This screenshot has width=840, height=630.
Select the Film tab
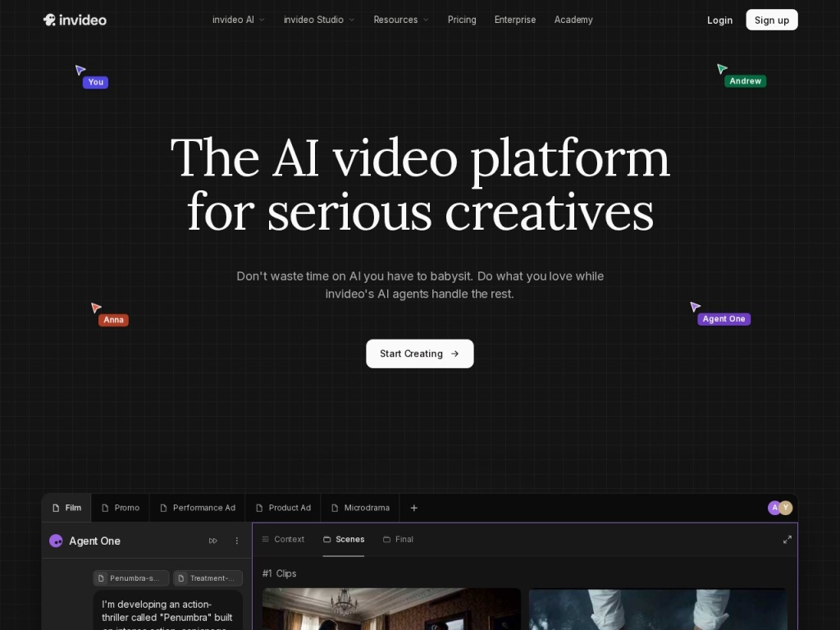[x=67, y=508]
